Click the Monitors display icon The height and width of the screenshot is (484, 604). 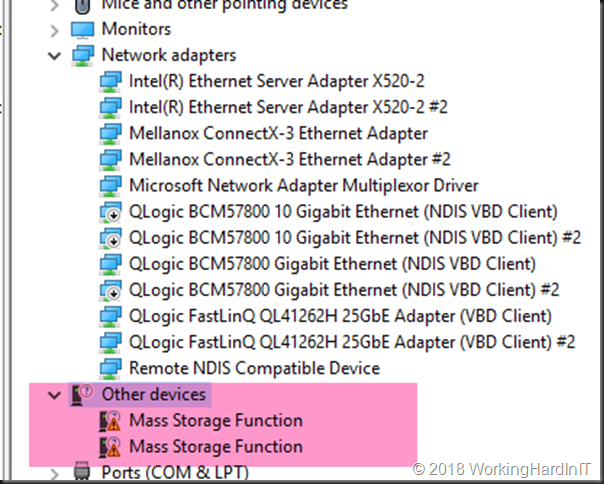click(x=82, y=30)
